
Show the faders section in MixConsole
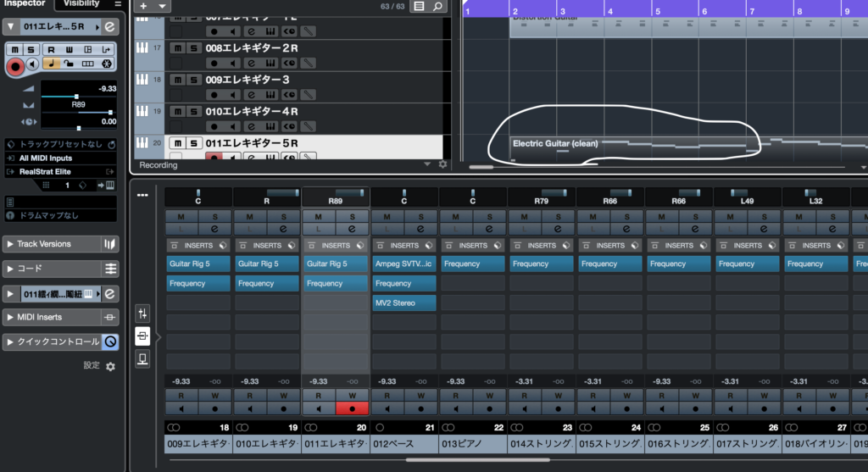click(142, 314)
